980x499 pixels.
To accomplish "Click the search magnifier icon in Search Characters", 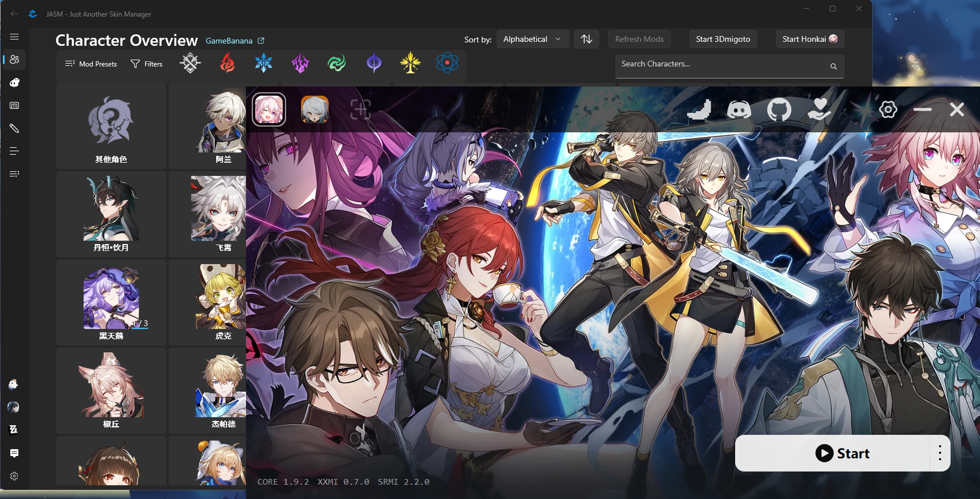I will 833,66.
